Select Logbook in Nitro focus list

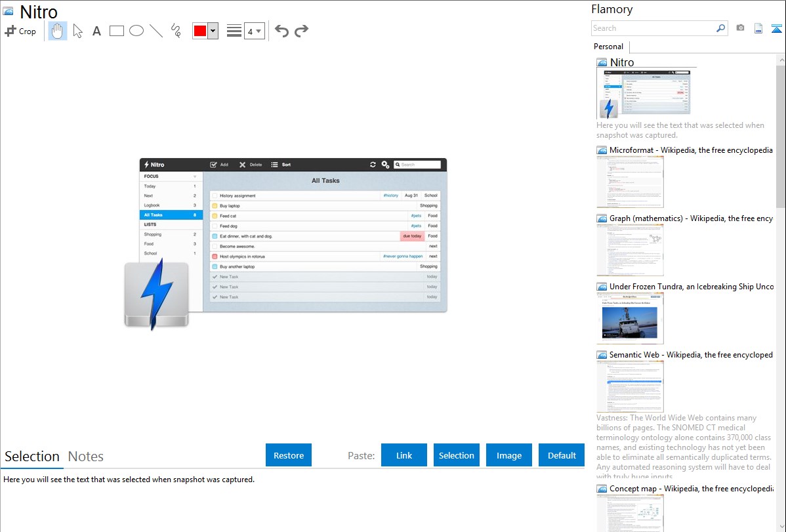[171, 205]
